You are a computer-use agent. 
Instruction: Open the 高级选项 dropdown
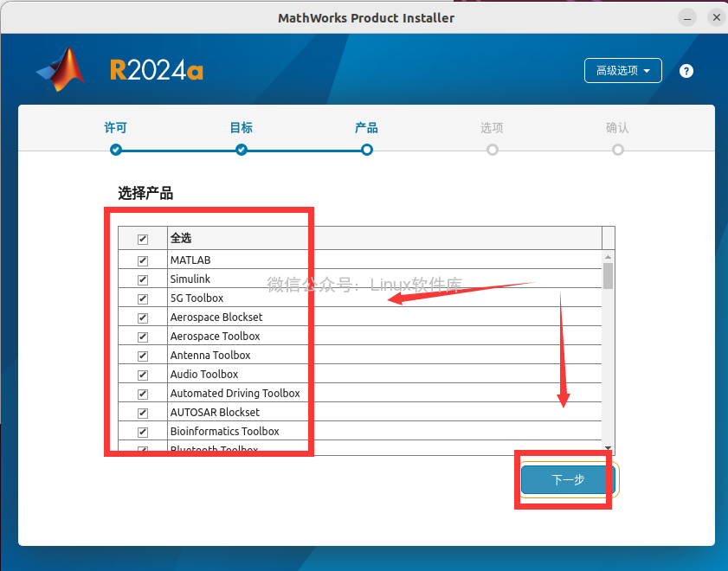622,70
